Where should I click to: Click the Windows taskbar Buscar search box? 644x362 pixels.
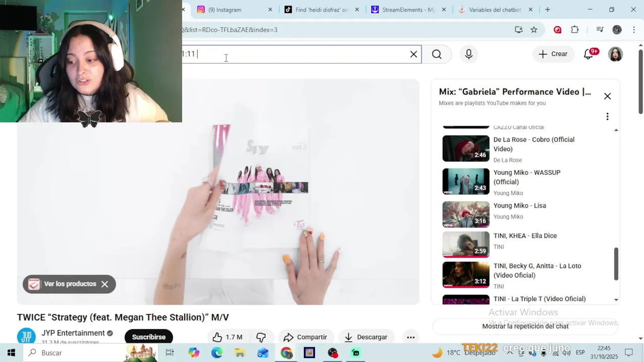(91, 352)
